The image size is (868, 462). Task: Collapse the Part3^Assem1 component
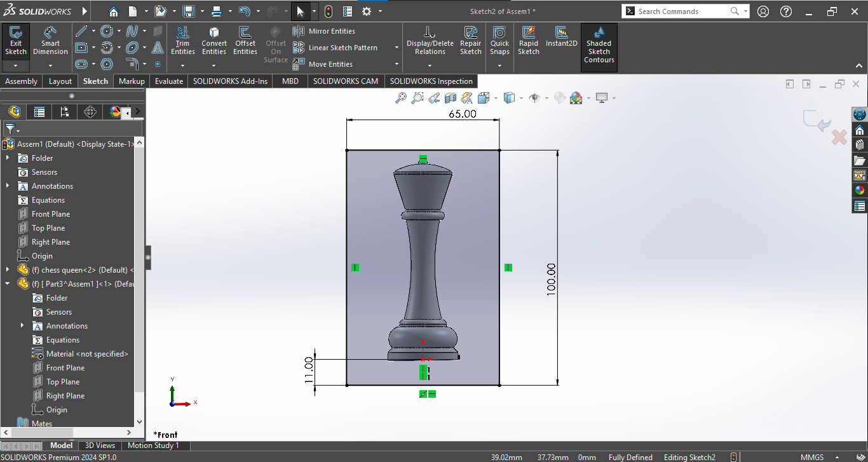(8, 284)
